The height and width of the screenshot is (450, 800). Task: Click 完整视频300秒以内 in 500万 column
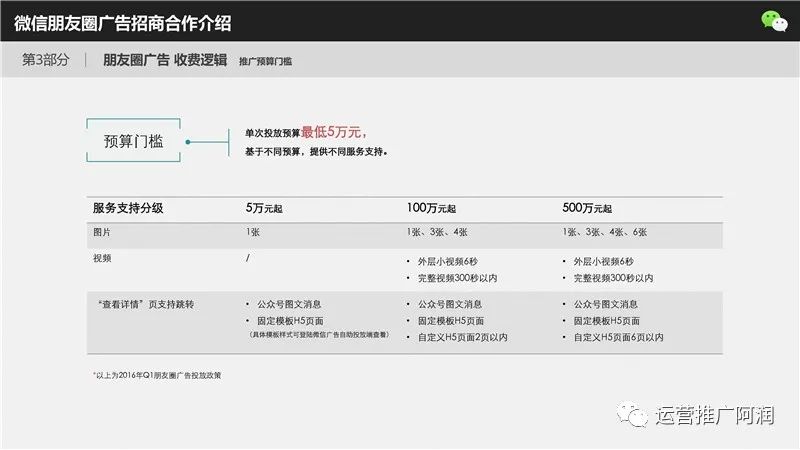tap(613, 278)
